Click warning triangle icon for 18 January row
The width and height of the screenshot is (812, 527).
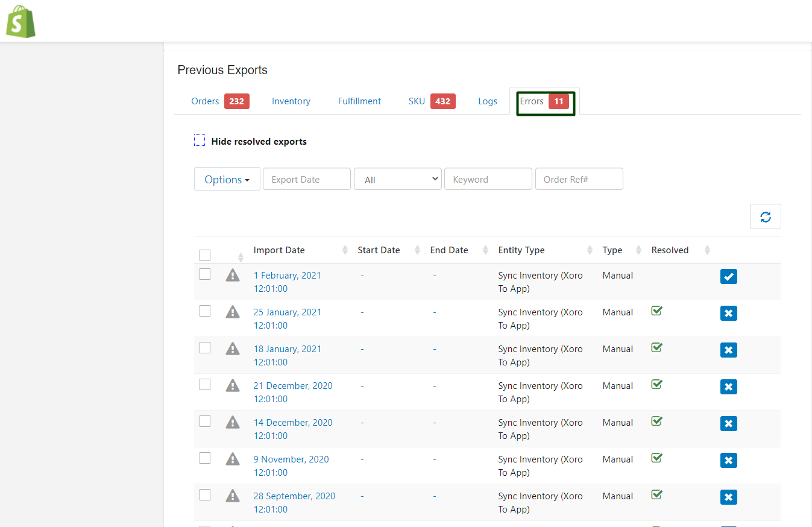pos(233,349)
